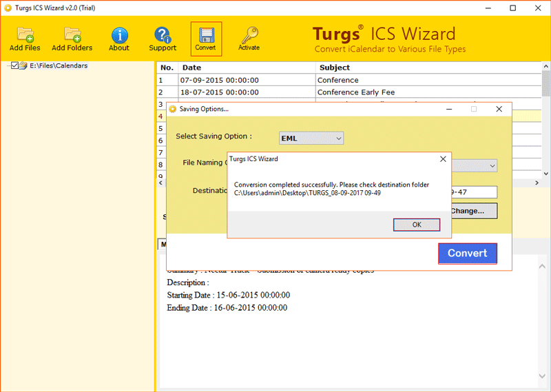
Task: Select the E:\Files\Calendars tree item
Action: (x=59, y=65)
